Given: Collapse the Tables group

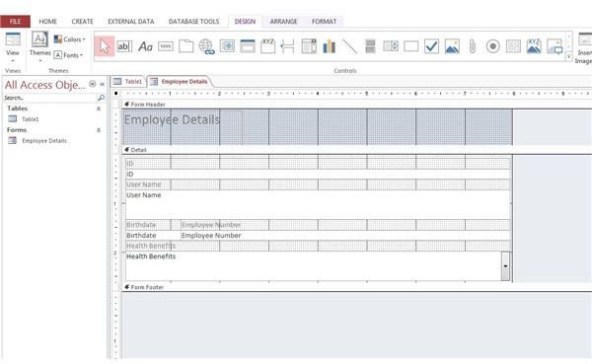Looking at the screenshot, I should [x=99, y=109].
